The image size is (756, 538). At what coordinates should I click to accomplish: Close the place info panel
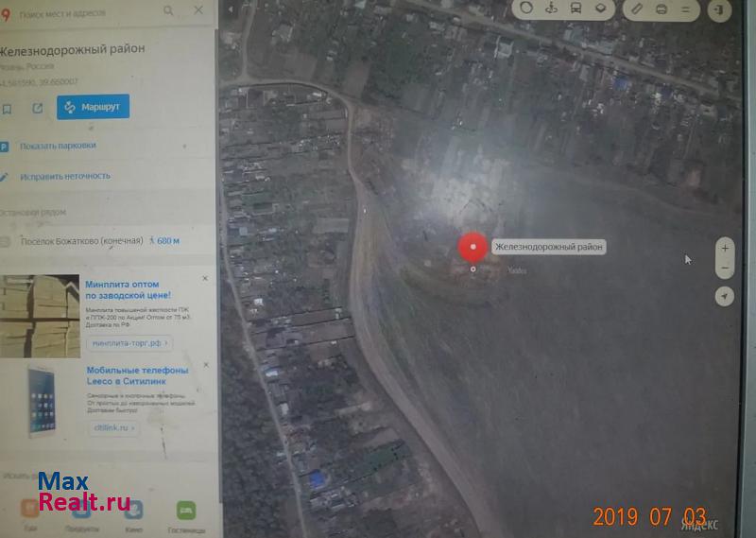[x=198, y=10]
